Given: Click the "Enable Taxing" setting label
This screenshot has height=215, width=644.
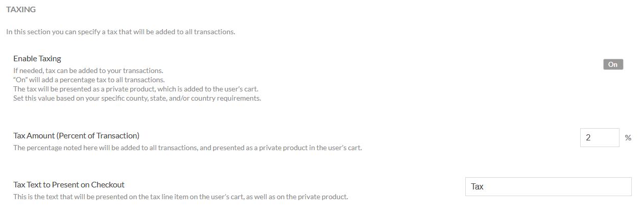Looking at the screenshot, I should click(x=37, y=59).
